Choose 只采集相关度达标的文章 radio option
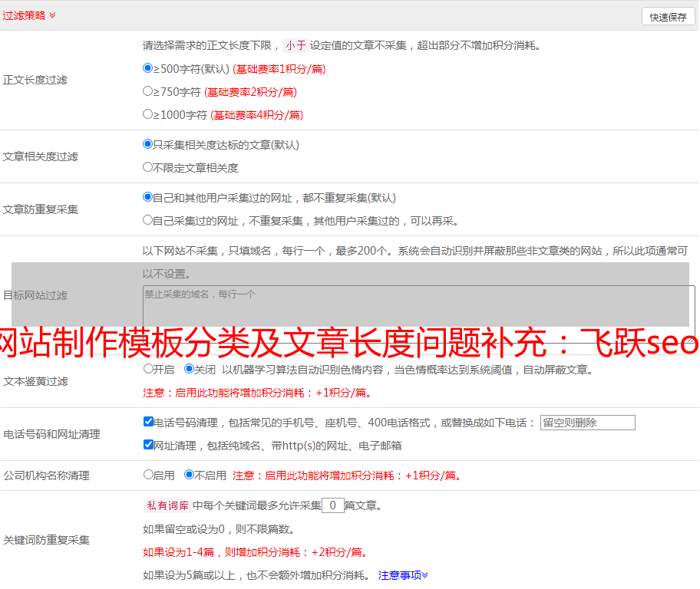700x589 pixels. point(147,143)
